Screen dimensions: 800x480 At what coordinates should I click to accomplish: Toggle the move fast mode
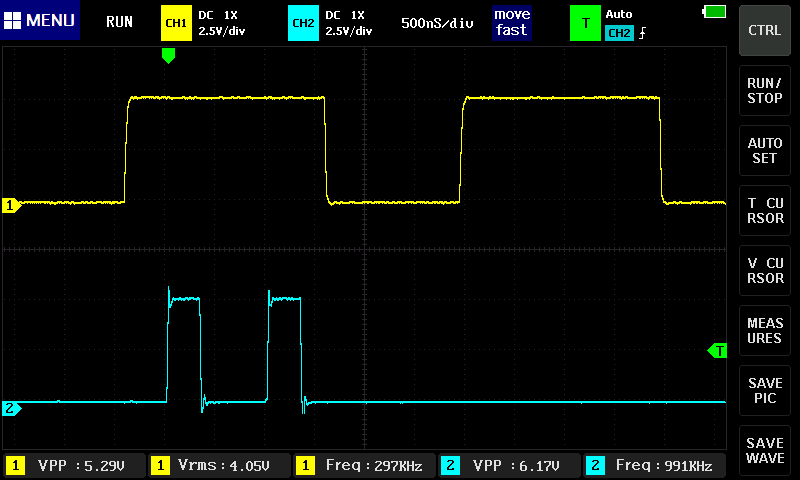tap(511, 22)
